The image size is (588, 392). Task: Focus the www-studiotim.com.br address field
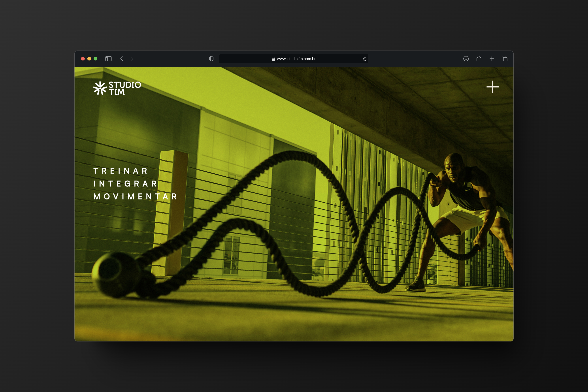point(296,59)
